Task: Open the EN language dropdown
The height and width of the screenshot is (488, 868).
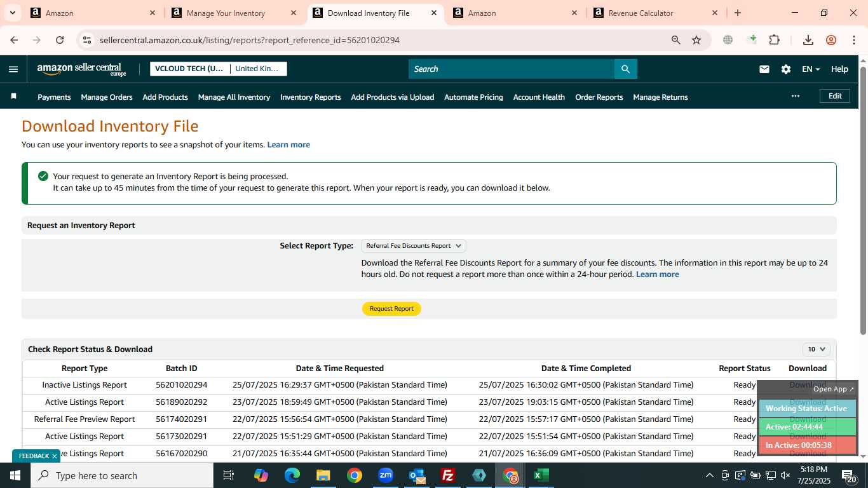Action: (x=811, y=69)
